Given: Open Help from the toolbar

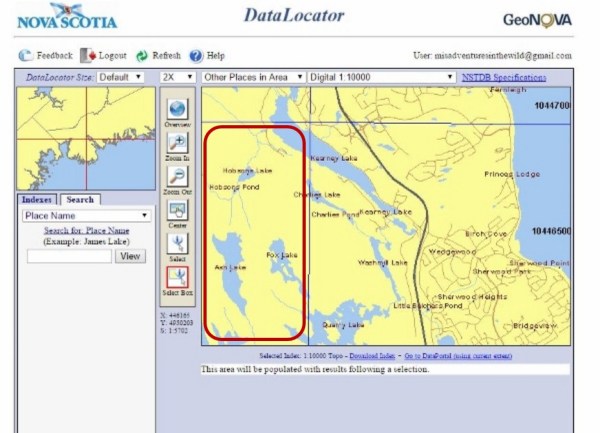Looking at the screenshot, I should 196,56.
